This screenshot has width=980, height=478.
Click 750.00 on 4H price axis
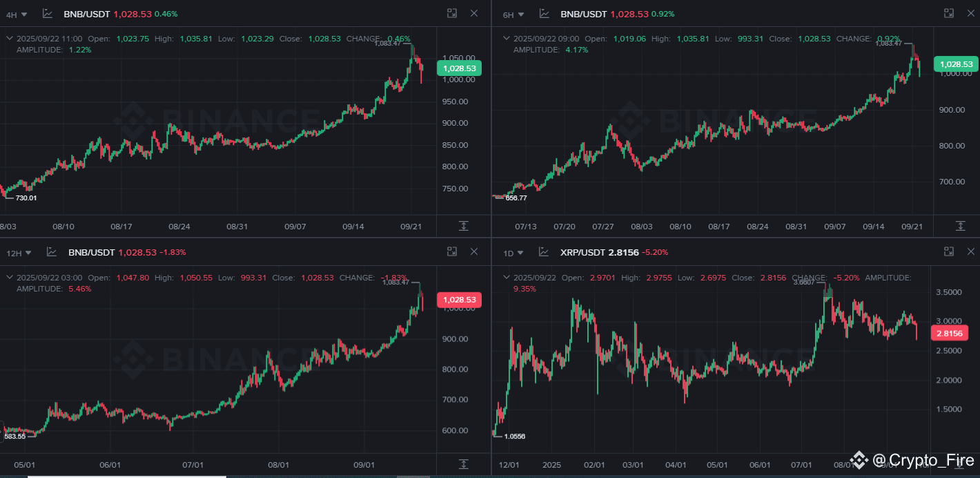[455, 189]
